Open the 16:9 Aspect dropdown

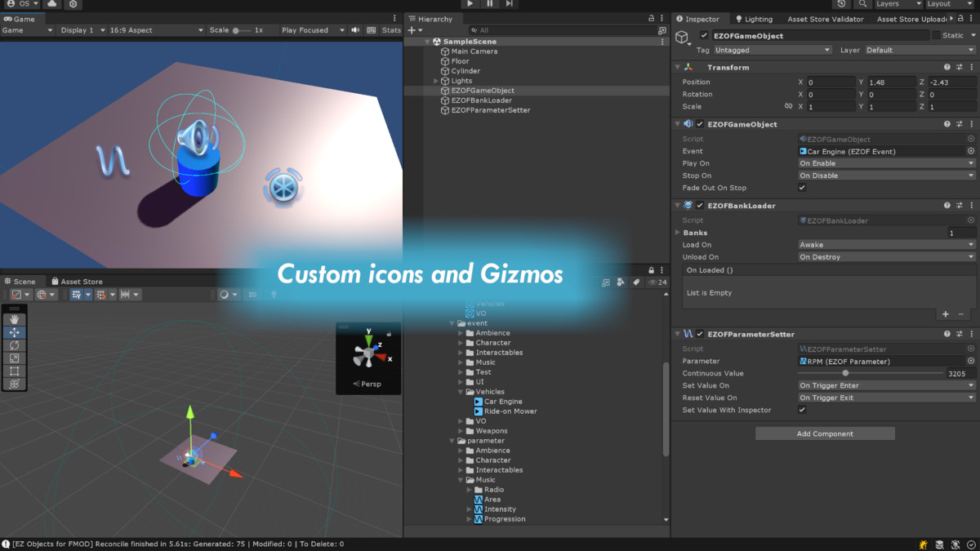pos(157,30)
